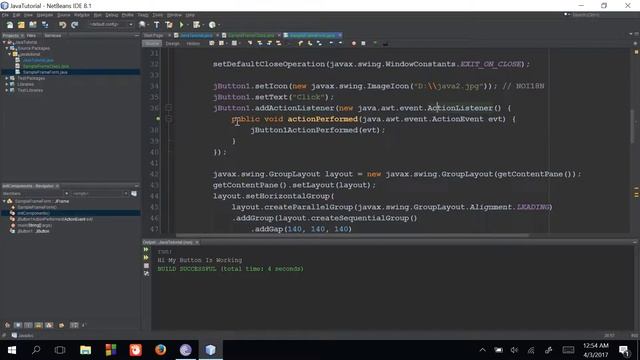Click the volume speaker tray icon

514,350
